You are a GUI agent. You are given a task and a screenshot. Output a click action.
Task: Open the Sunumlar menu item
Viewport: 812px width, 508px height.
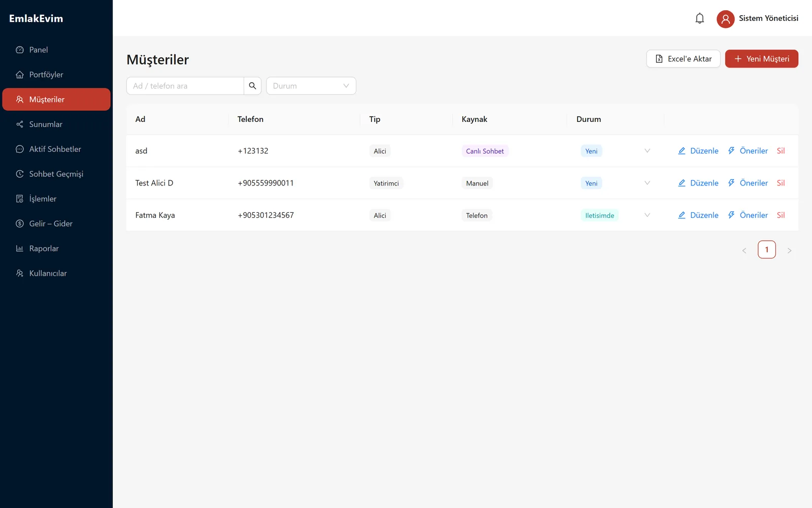point(56,124)
